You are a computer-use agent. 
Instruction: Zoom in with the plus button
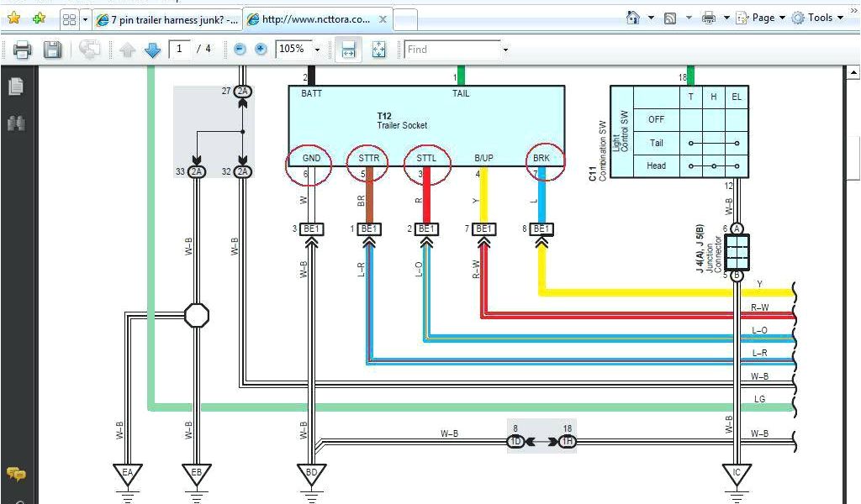[x=261, y=50]
